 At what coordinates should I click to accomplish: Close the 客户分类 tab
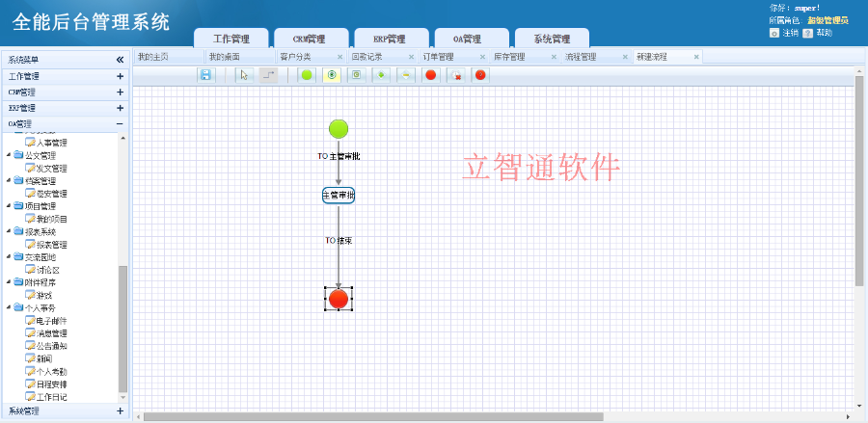(339, 57)
